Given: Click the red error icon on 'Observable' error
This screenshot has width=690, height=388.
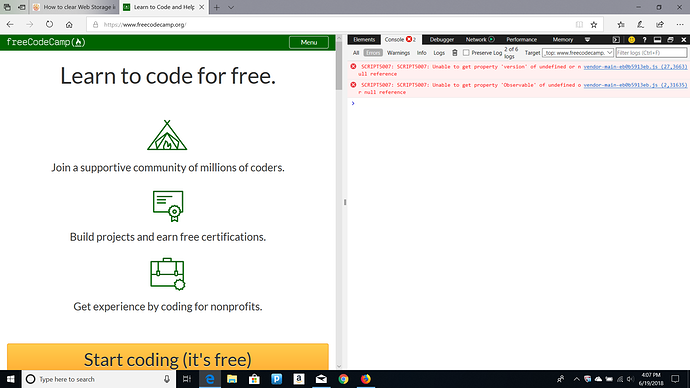Looking at the screenshot, I should [353, 84].
